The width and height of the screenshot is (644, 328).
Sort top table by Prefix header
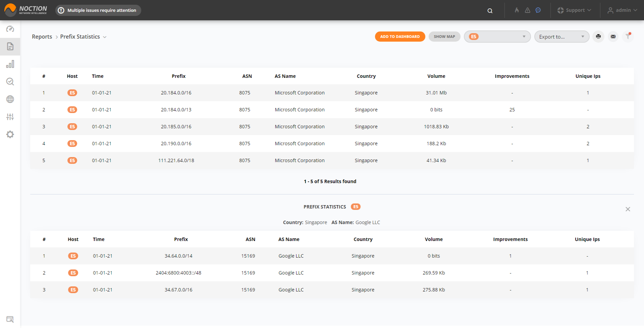tap(179, 76)
